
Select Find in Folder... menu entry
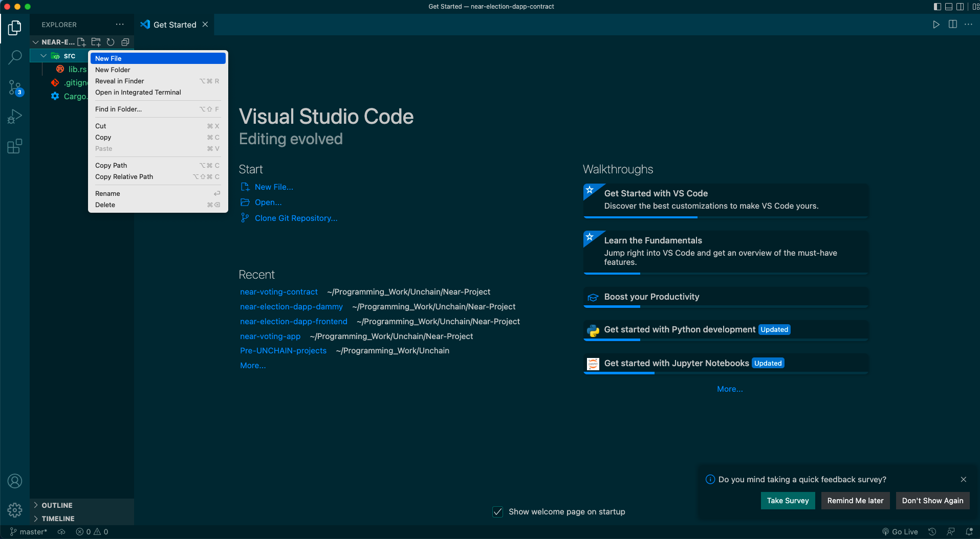click(x=158, y=109)
